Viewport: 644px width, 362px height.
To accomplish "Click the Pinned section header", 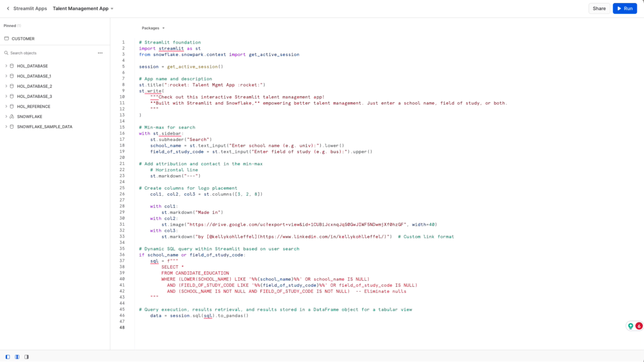I will pos(12,26).
